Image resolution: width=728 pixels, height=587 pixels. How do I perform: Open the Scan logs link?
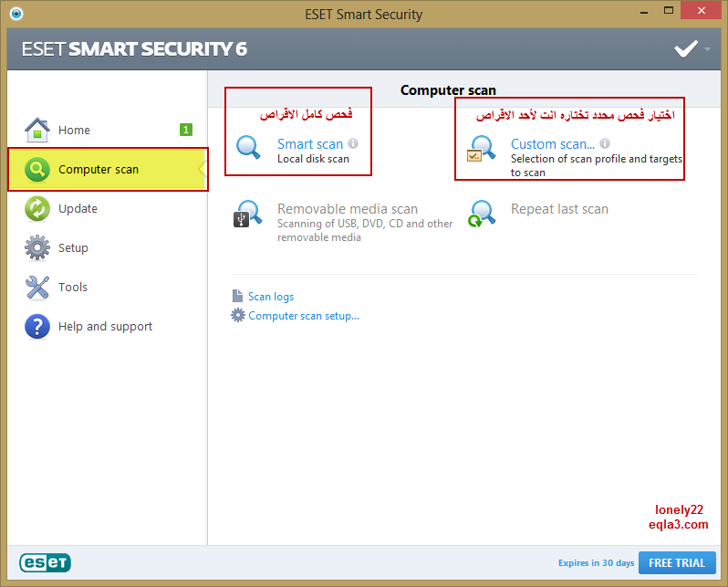pyautogui.click(x=271, y=297)
